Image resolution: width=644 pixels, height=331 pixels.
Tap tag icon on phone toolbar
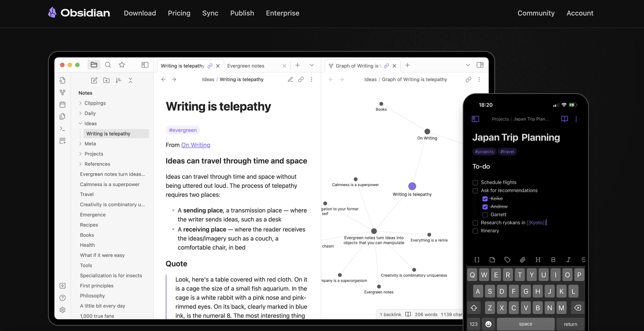point(507,260)
